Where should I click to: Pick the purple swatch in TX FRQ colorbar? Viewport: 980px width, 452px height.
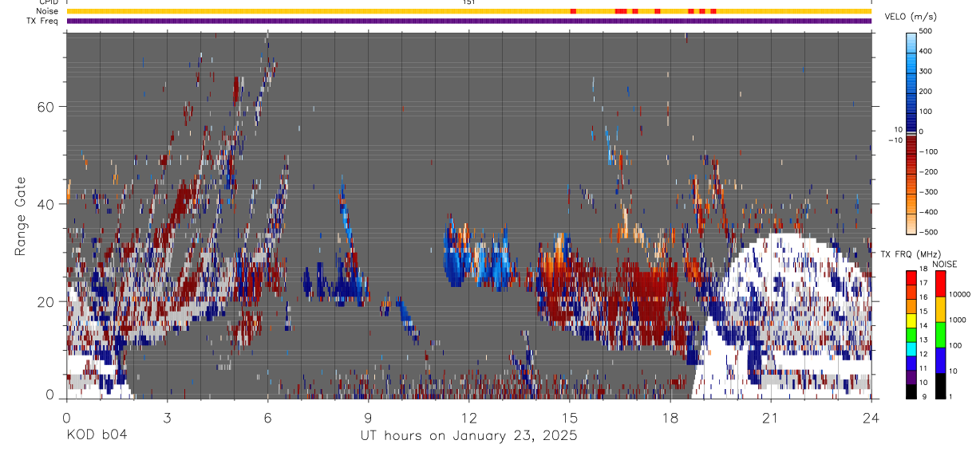click(911, 375)
